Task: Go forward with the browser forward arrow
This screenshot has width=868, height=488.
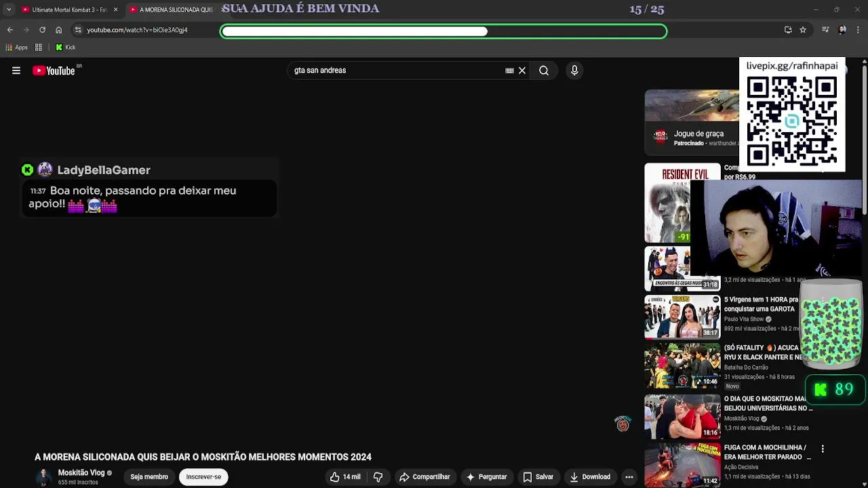Action: [26, 30]
